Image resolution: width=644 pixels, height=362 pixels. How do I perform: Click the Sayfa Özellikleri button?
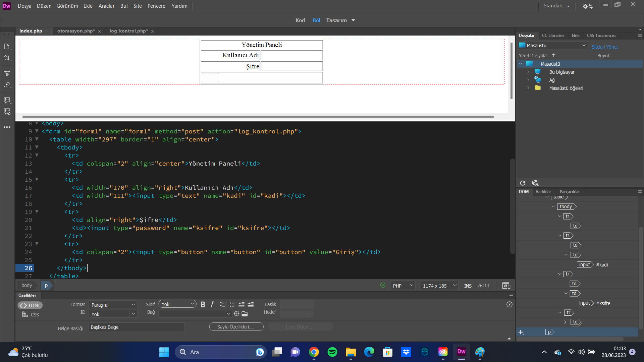click(x=236, y=327)
